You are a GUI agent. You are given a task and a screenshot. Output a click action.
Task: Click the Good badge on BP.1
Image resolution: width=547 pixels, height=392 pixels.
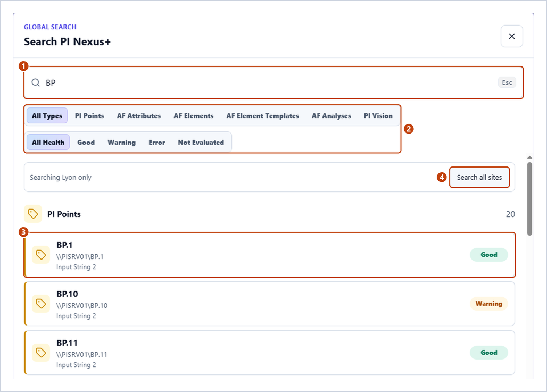pyautogui.click(x=489, y=255)
